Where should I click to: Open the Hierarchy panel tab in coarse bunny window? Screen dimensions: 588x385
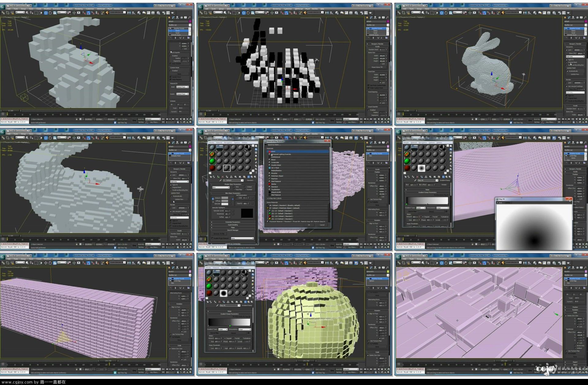[177, 17]
